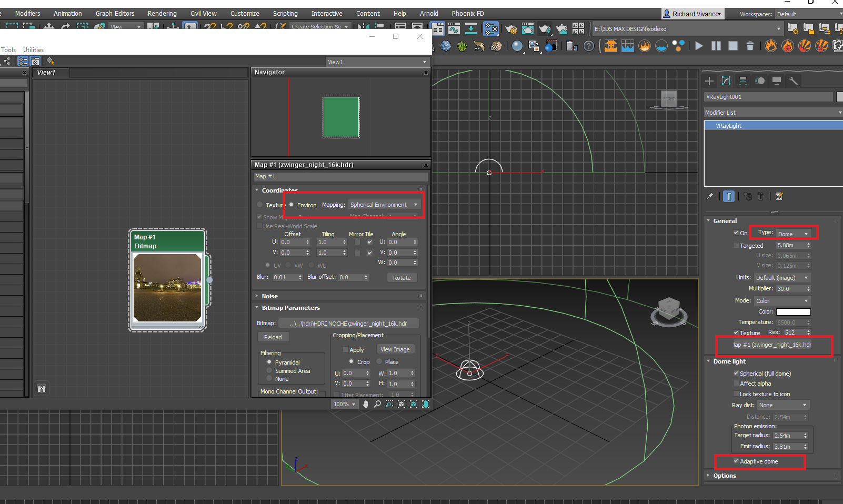843x504 pixels.
Task: Pause the Phoenix FD simulation
Action: (716, 46)
